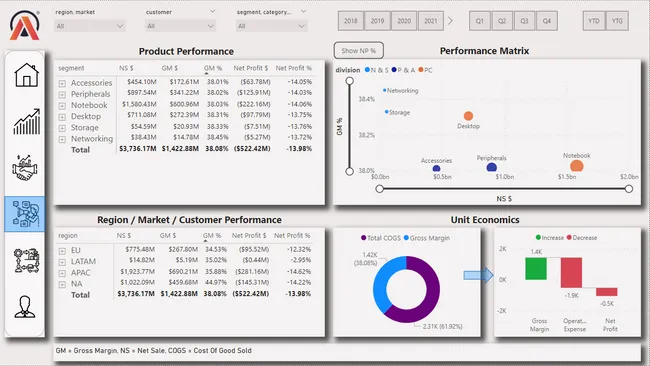Expand the Networking segment row
Viewport: 650px width, 366px height.
(62, 139)
